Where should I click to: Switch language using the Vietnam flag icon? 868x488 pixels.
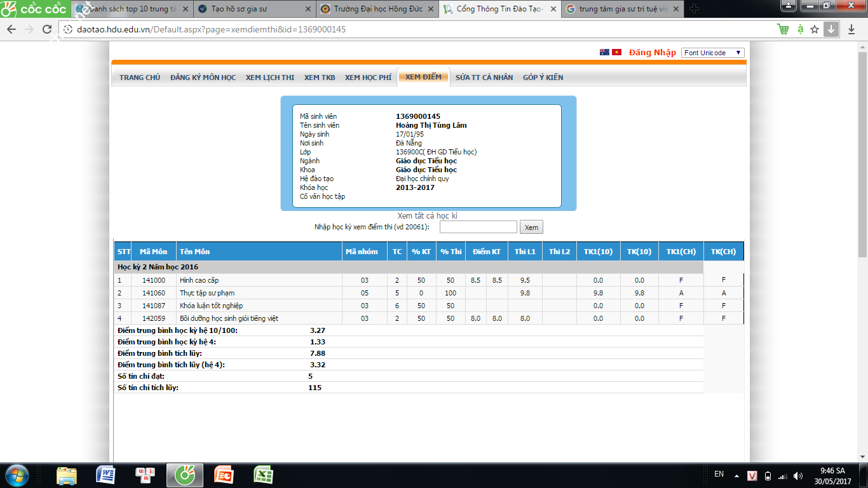[616, 53]
